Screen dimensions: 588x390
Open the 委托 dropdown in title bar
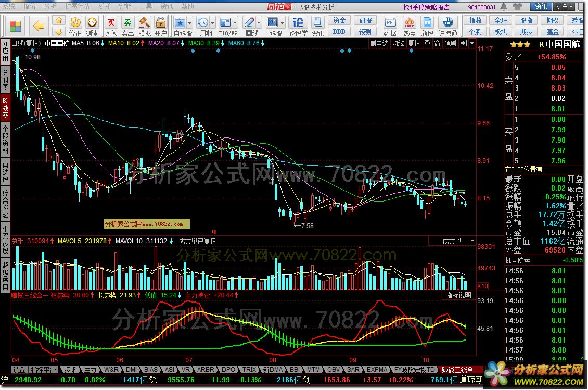tap(564, 6)
